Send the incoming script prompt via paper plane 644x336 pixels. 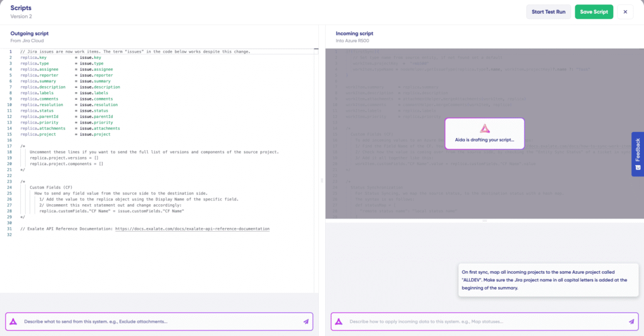click(x=631, y=321)
